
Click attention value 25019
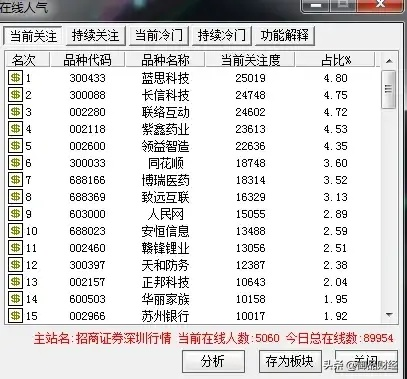(x=251, y=78)
